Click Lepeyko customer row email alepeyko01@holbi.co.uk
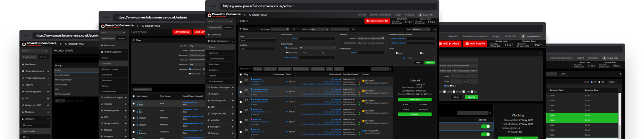 click(193, 117)
